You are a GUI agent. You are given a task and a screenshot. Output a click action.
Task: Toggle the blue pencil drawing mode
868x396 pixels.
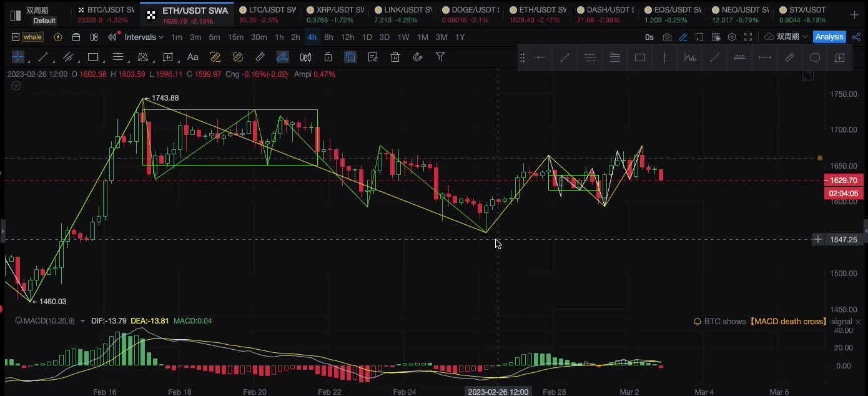point(683,37)
